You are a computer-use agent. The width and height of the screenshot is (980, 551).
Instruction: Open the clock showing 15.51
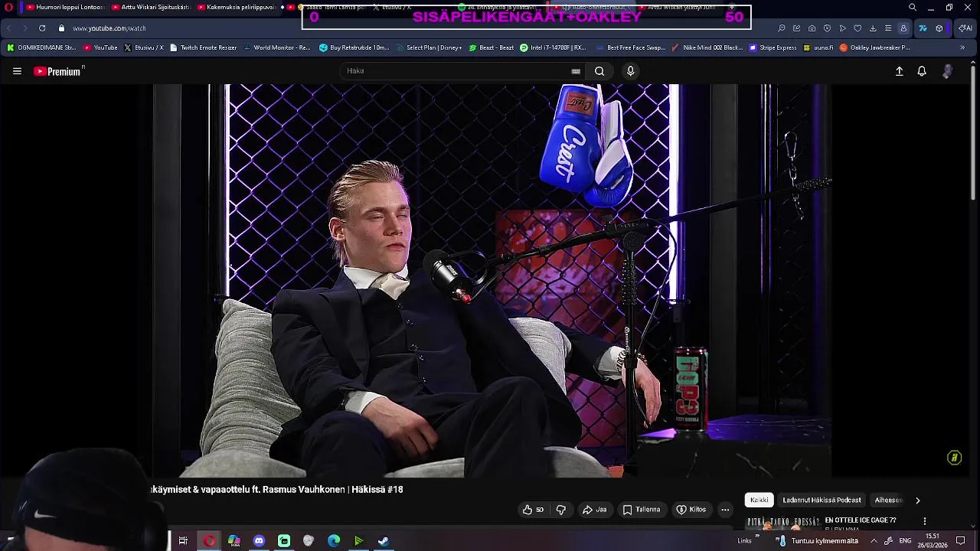point(933,541)
